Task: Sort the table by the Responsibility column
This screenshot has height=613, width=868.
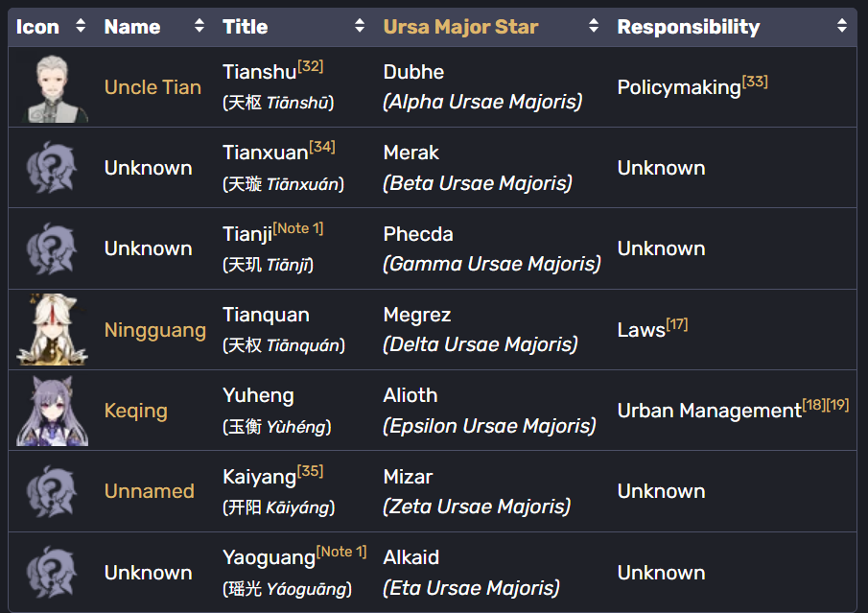Action: (x=841, y=27)
